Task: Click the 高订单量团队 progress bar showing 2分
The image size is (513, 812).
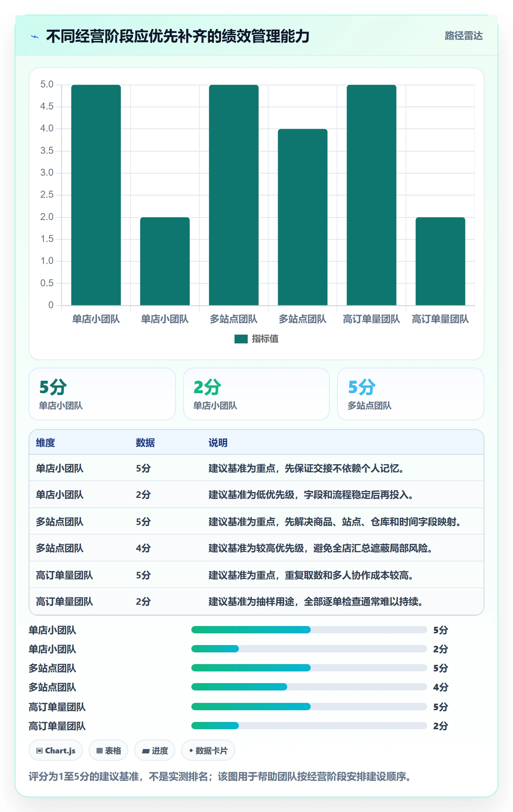Action: tap(309, 726)
